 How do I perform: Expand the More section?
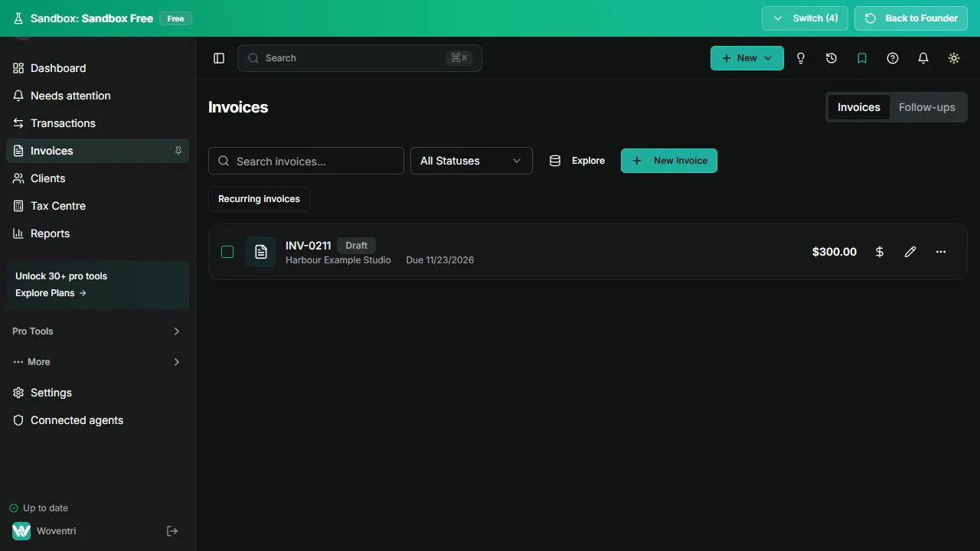96,362
